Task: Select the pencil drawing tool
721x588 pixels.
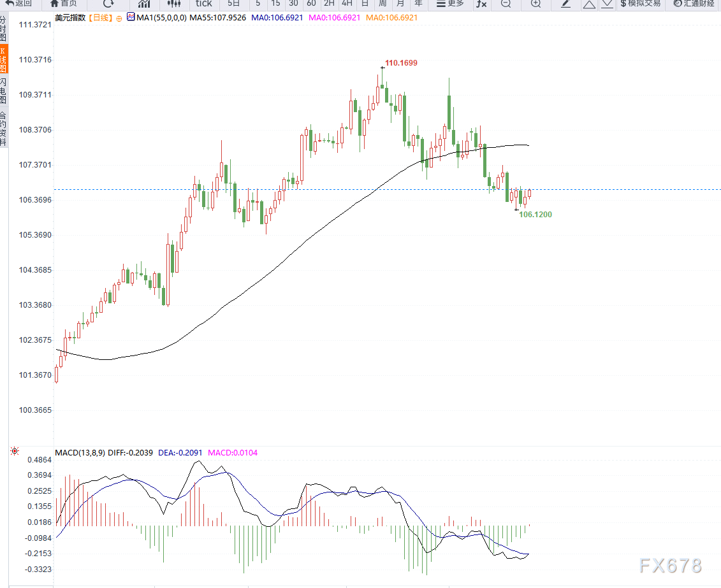Action: [566, 4]
